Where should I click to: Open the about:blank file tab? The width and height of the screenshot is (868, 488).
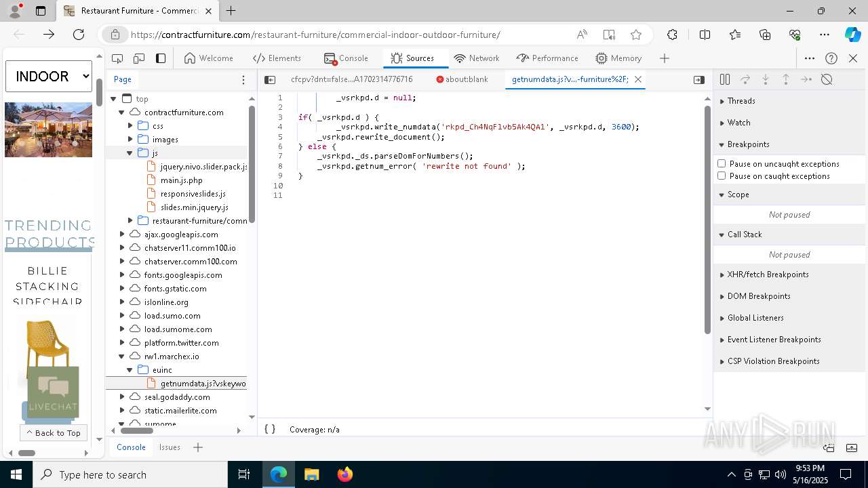click(462, 79)
